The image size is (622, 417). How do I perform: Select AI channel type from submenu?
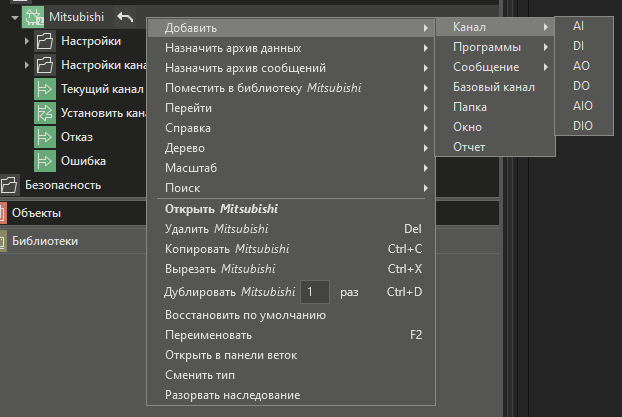click(x=579, y=27)
